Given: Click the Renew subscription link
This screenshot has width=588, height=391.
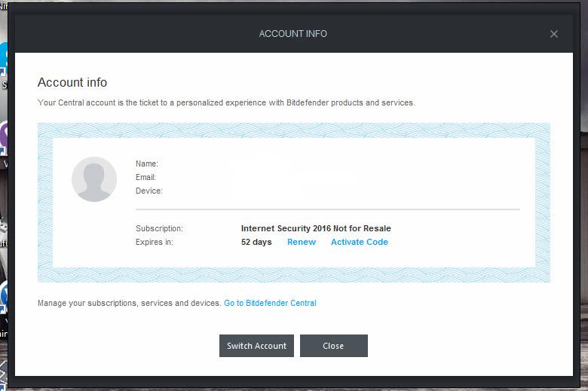Looking at the screenshot, I should pyautogui.click(x=302, y=242).
